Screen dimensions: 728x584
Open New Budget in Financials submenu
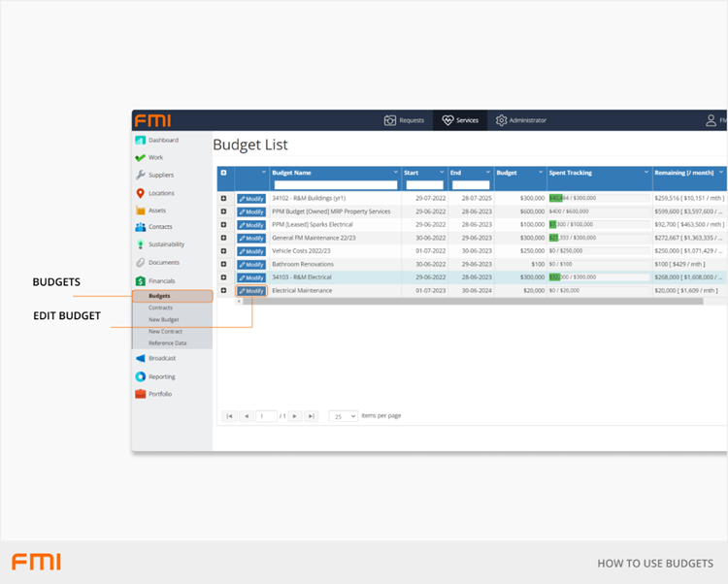(163, 319)
